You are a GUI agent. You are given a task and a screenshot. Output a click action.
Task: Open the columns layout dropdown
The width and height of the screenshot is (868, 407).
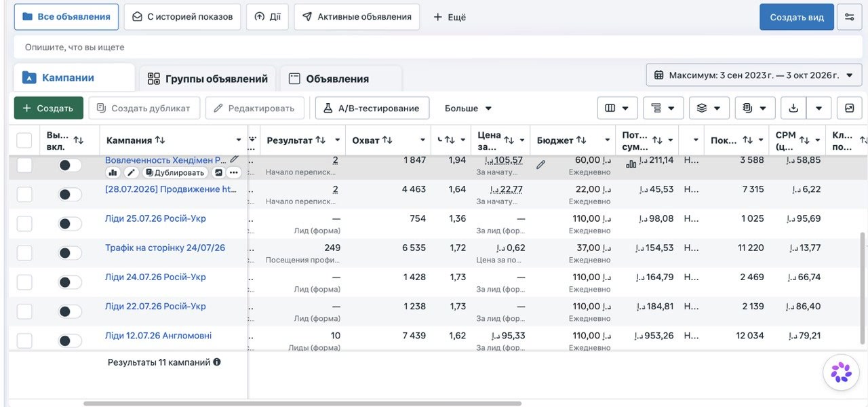click(x=618, y=108)
